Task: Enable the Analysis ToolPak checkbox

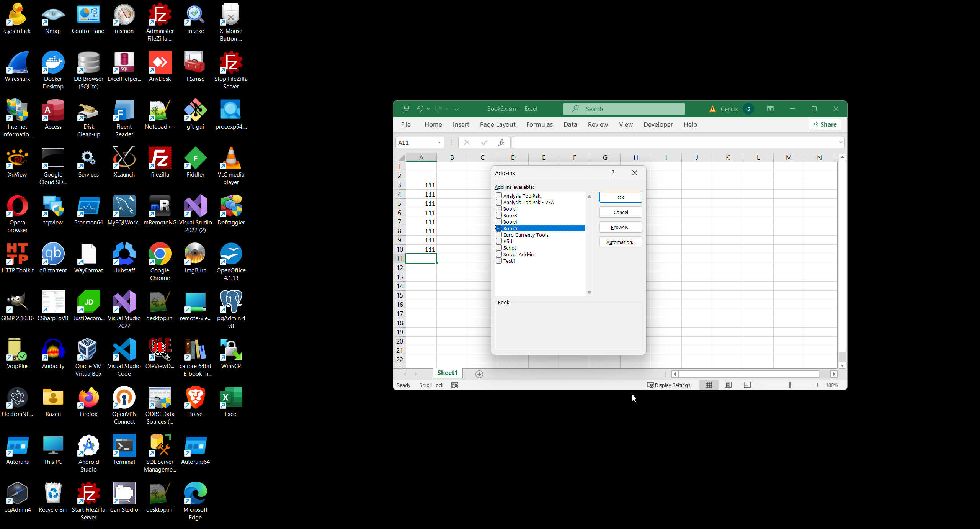Action: tap(499, 196)
